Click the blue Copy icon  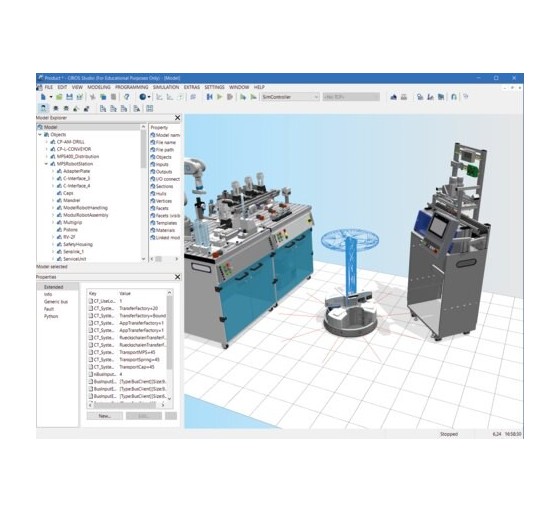pos(103,97)
